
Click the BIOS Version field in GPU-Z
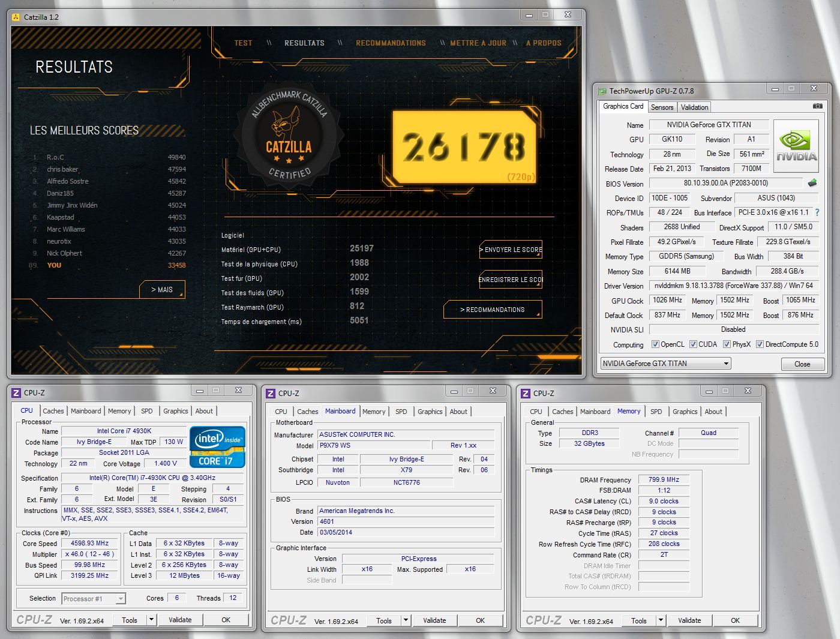click(726, 183)
